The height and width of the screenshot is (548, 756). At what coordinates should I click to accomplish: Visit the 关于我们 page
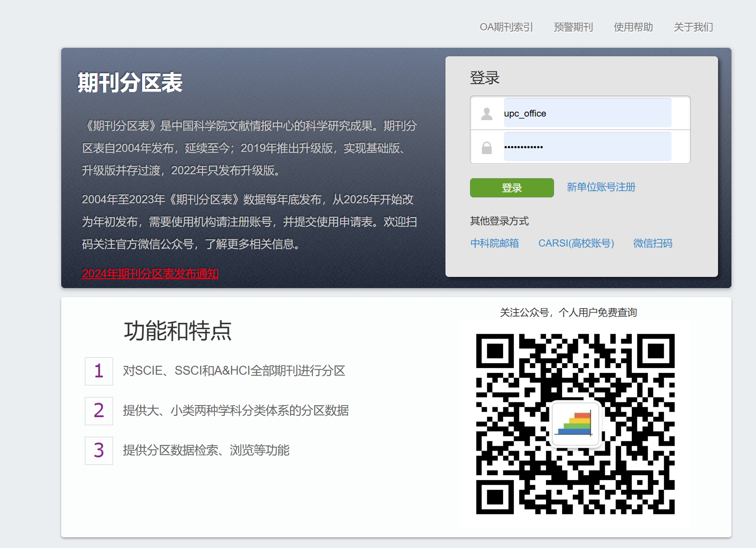pyautogui.click(x=693, y=27)
